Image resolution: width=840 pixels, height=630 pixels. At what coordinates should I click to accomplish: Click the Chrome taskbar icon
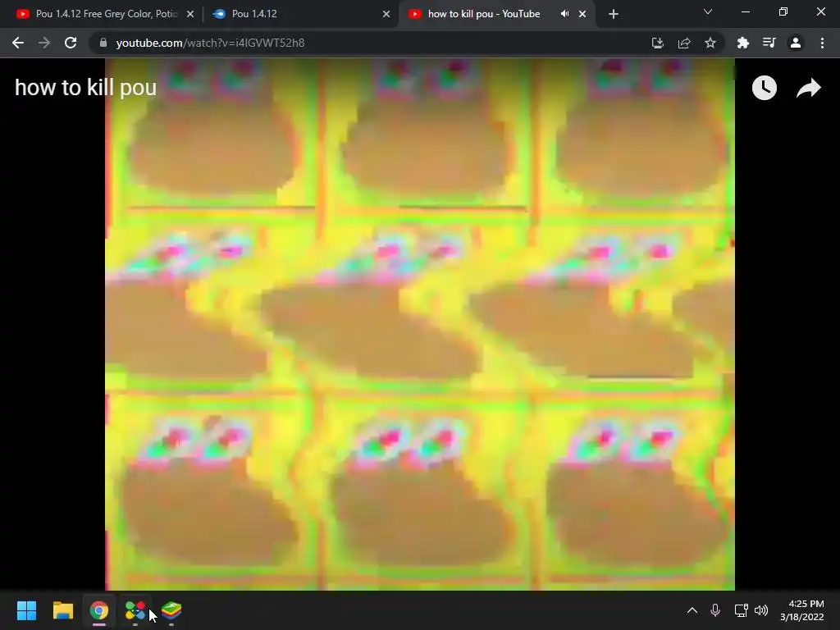coord(99,610)
